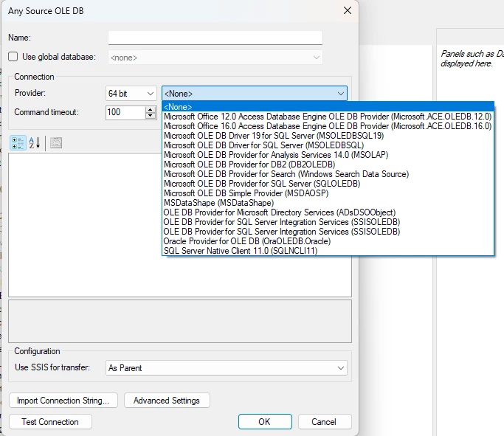
Task: Open the disabled global database <none> dropdown
Action: click(215, 58)
